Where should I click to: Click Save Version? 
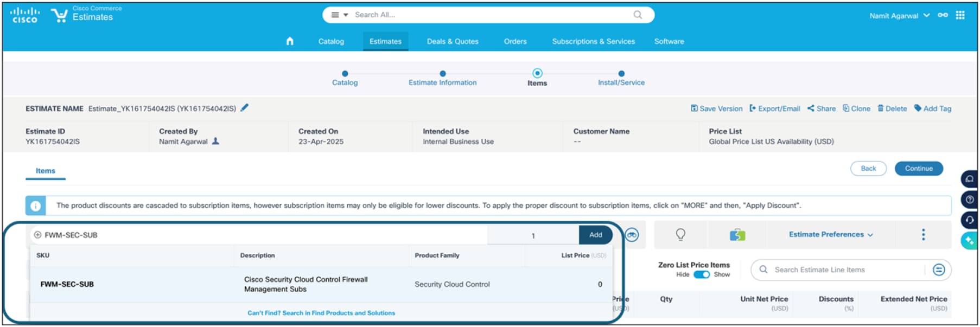coord(716,108)
